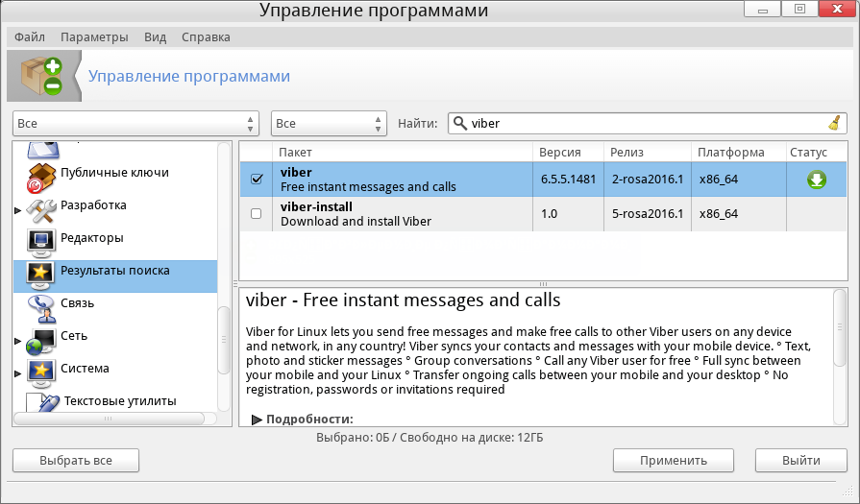Click the viber package name
Viewport: 860px width, 504px height.
tap(296, 172)
